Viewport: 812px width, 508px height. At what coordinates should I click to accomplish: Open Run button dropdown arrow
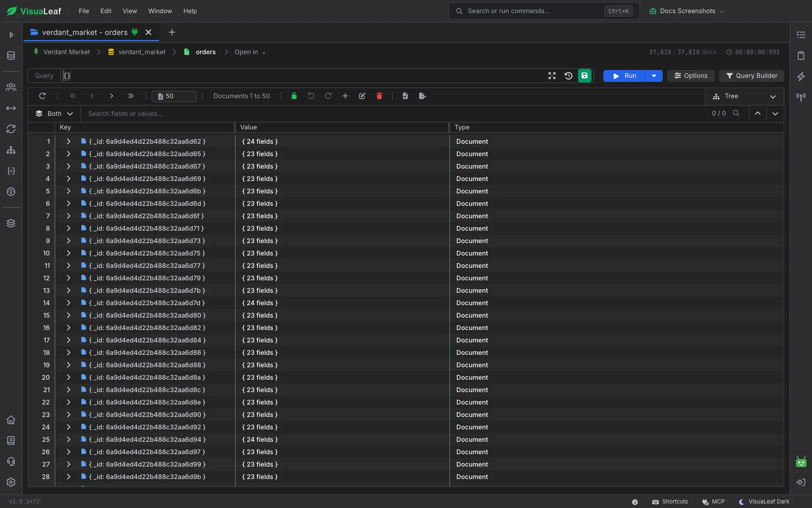click(x=654, y=76)
